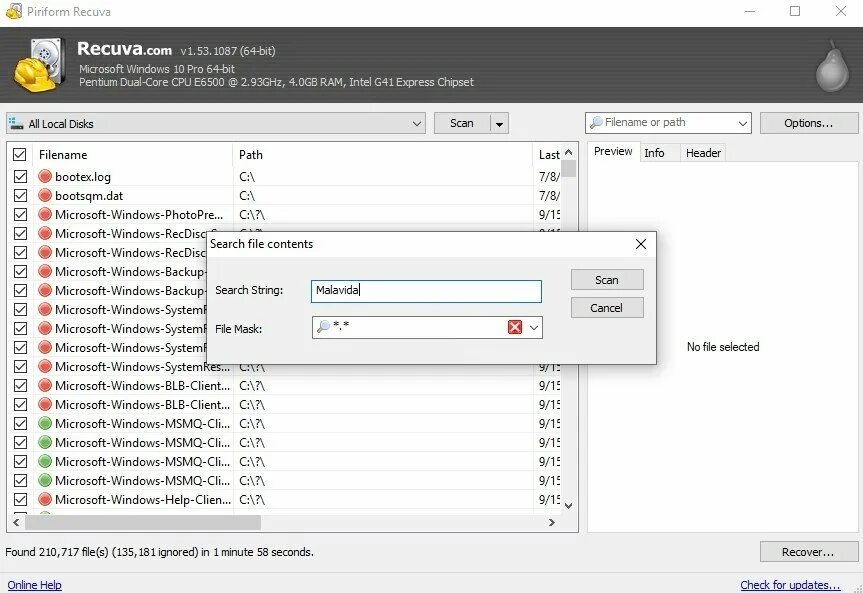This screenshot has width=863, height=593.
Task: Click vertical scrollbar down arrow of file list
Action: (569, 505)
